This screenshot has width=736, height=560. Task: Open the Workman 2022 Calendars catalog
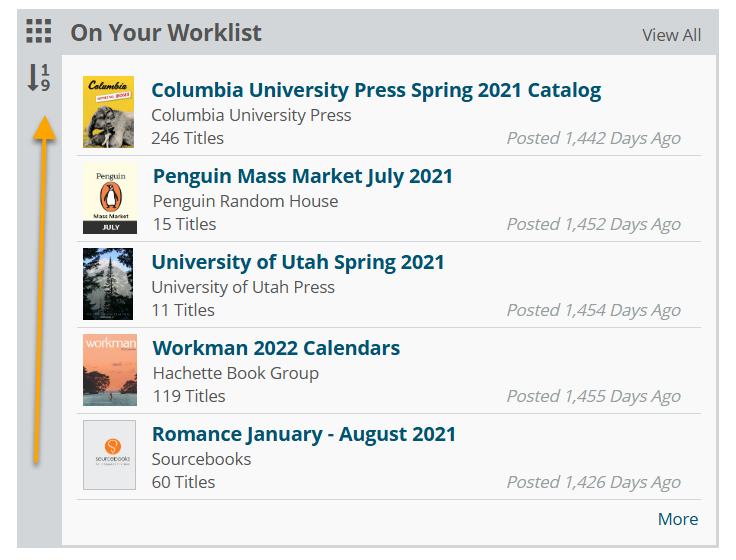click(x=276, y=348)
